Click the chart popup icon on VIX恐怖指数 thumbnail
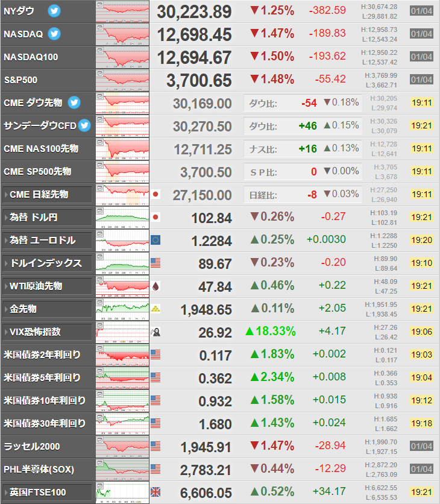The image size is (440, 504). pos(100,326)
